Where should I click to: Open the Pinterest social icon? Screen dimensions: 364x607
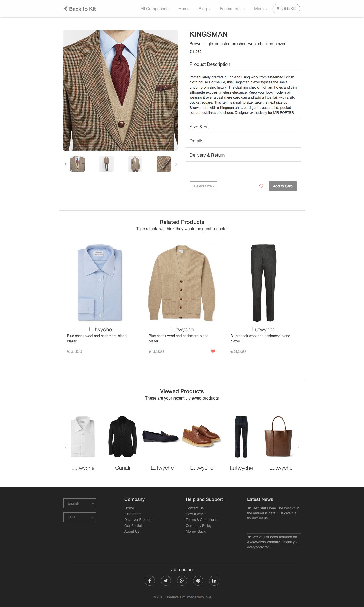(198, 581)
